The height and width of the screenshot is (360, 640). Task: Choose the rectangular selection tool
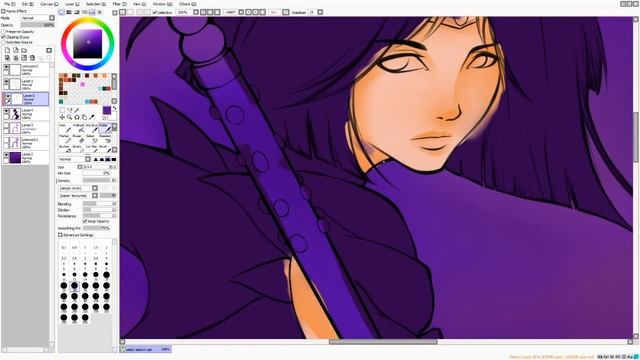click(x=62, y=110)
